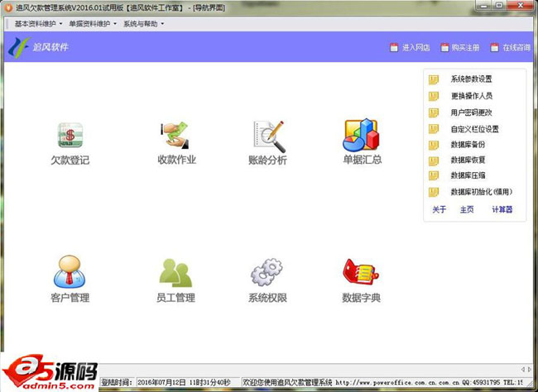538x392 pixels.
Task: Minimize the application window
Action: pyautogui.click(x=484, y=6)
